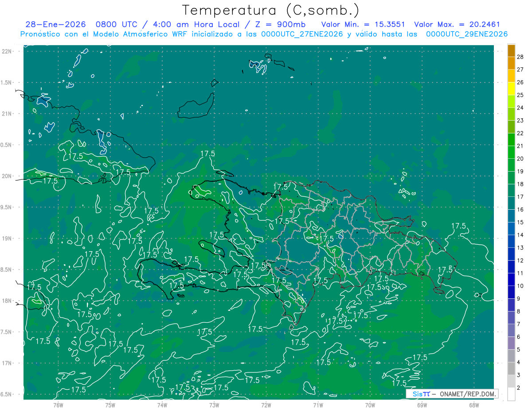Screen dimensions: 532x411
Task: Click the '4:00 am Hora Local' text
Action: [196, 25]
